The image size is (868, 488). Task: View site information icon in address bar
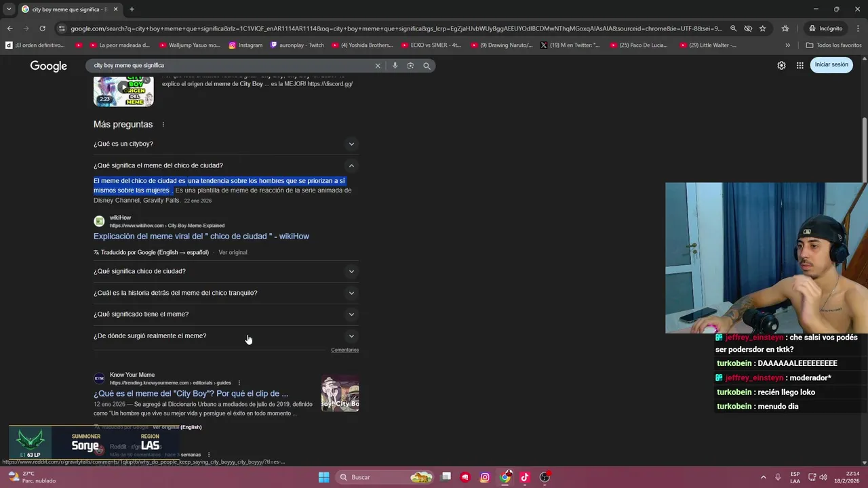(x=62, y=28)
